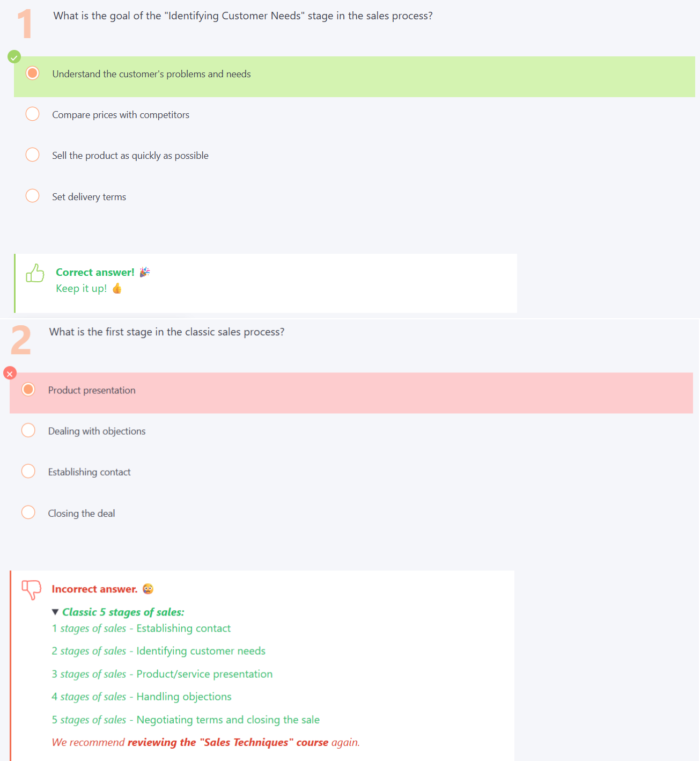
Task: Choose the 'Sell the product as quickly' option
Action: click(x=33, y=155)
